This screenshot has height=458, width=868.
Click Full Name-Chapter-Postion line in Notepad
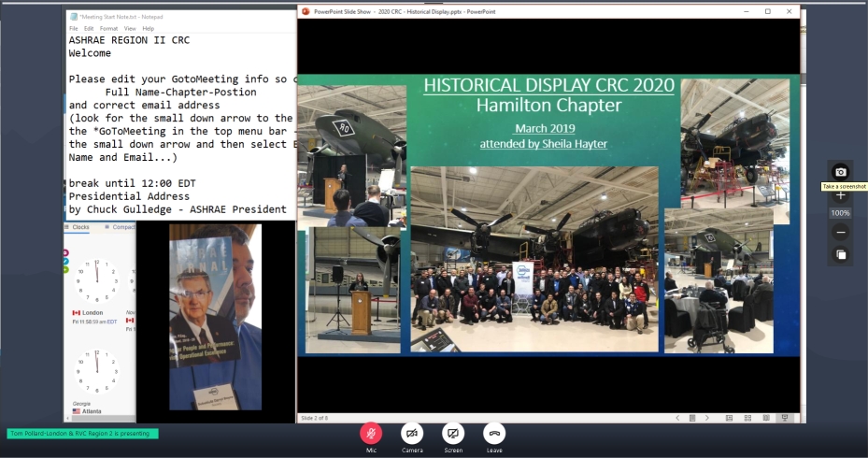tap(180, 93)
